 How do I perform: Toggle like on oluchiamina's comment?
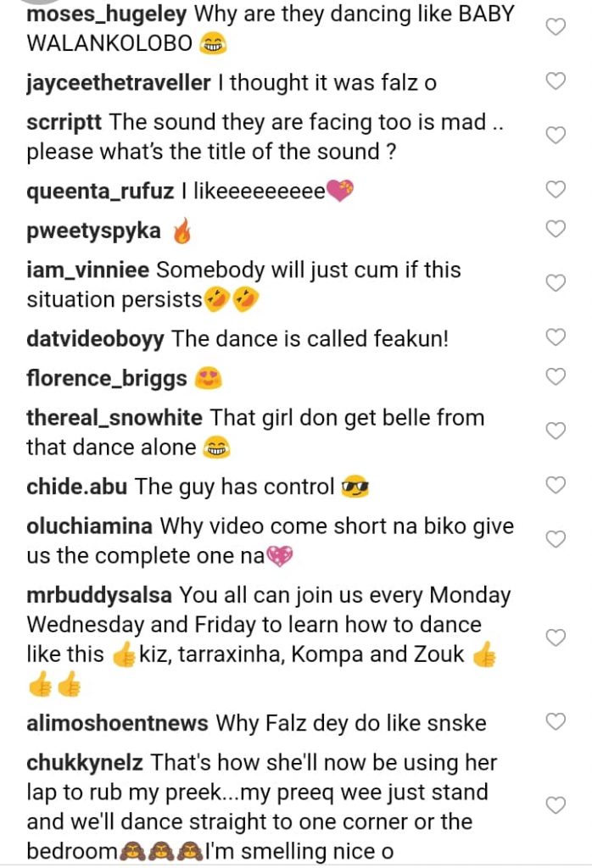click(x=555, y=539)
